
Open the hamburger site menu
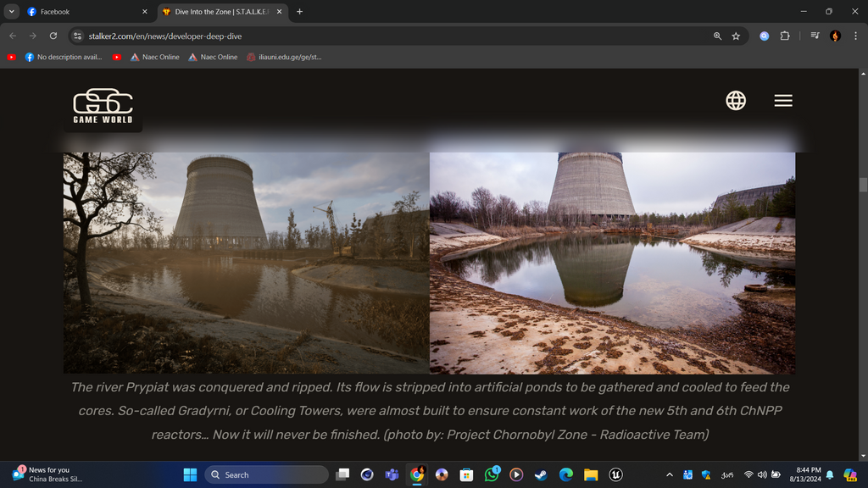click(x=783, y=101)
